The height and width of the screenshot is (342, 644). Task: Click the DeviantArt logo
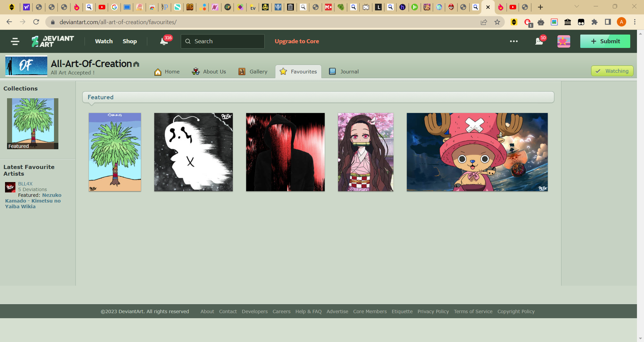pos(53,41)
